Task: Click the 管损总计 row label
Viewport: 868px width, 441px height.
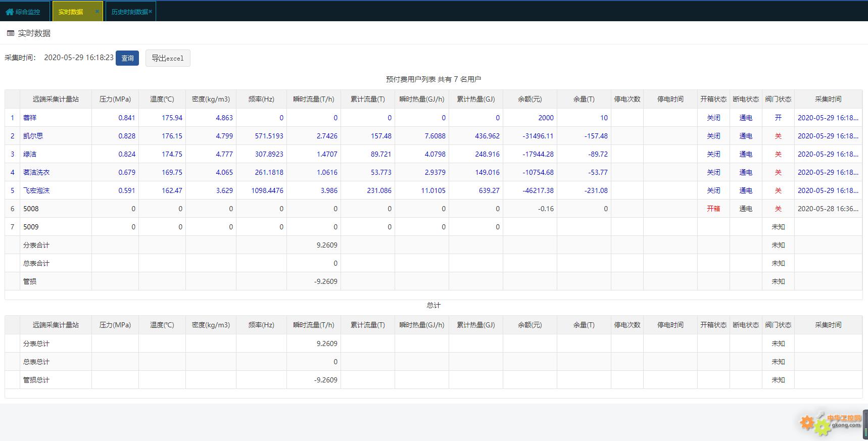Action: tap(36, 380)
